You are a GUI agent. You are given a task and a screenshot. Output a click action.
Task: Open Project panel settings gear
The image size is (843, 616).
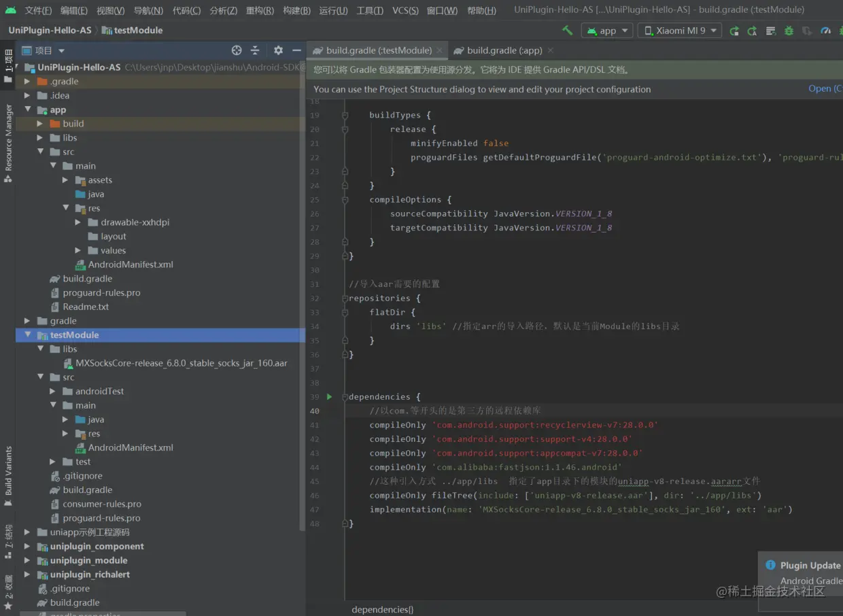pyautogui.click(x=278, y=50)
